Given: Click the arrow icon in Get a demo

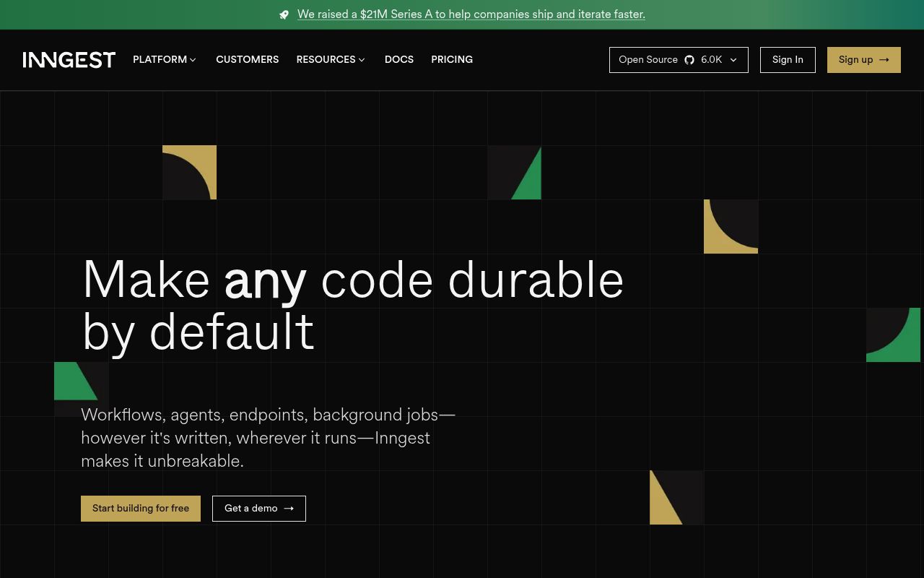Looking at the screenshot, I should (x=289, y=509).
